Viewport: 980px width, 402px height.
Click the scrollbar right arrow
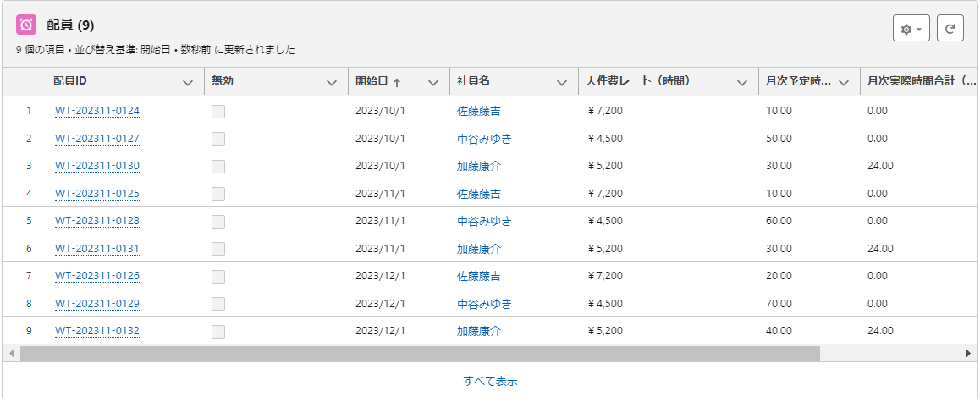tap(968, 353)
